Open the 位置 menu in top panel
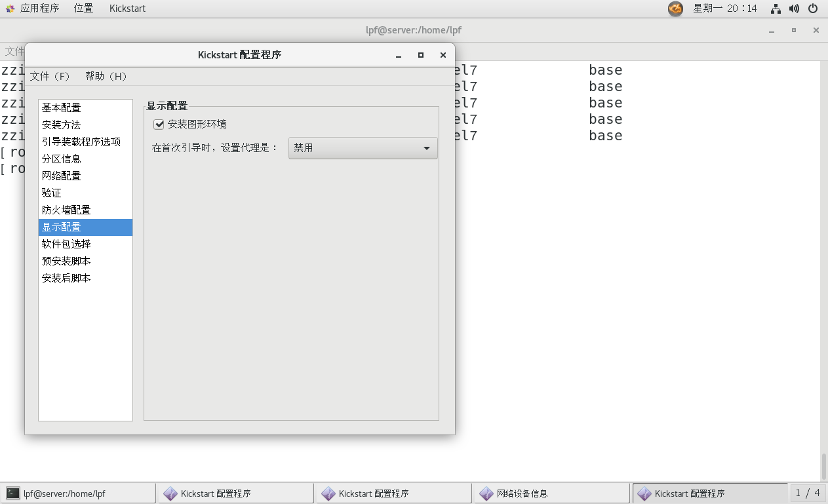This screenshot has width=828, height=504. (83, 9)
